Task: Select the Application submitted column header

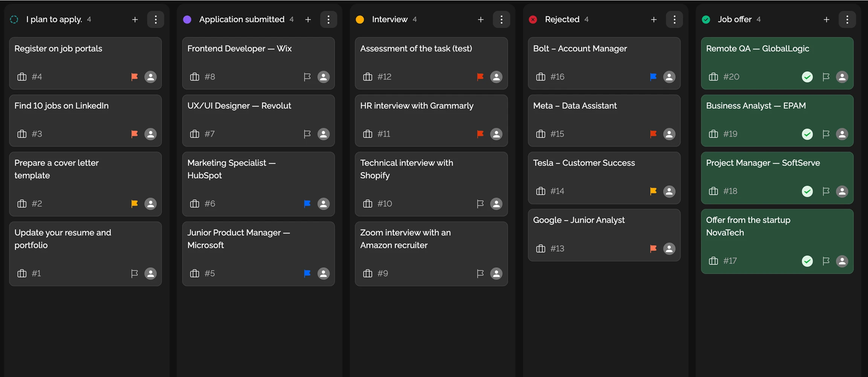Action: coord(241,20)
